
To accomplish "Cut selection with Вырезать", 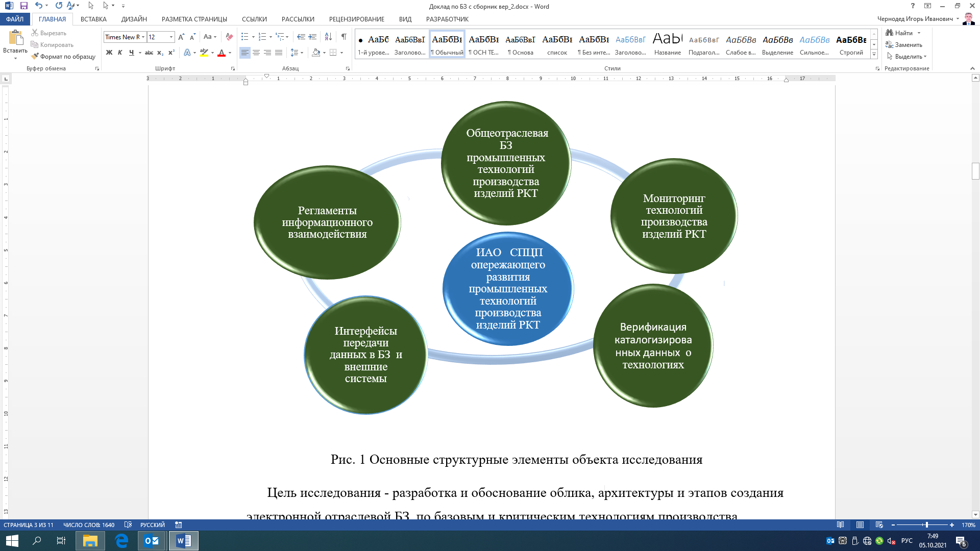I will [49, 33].
